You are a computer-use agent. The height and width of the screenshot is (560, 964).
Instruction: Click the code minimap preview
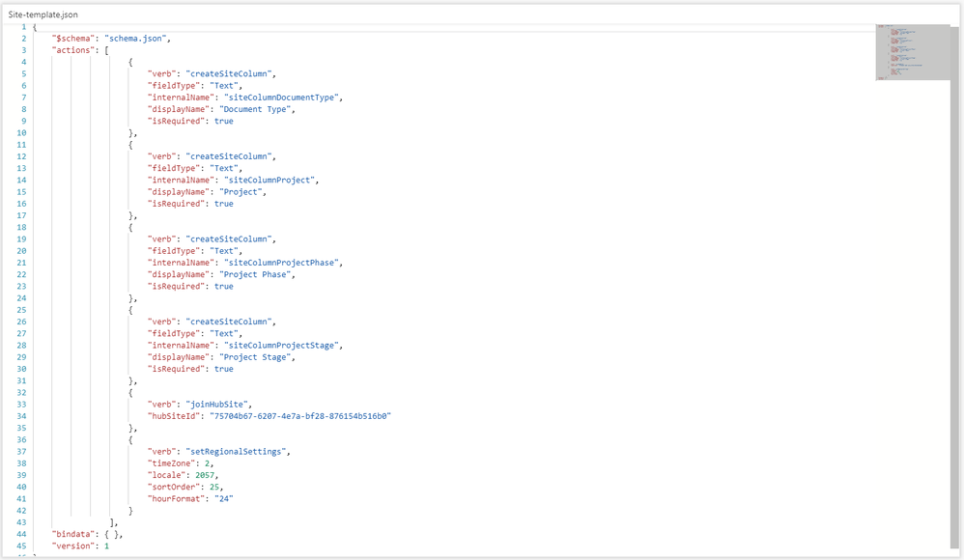click(x=913, y=53)
